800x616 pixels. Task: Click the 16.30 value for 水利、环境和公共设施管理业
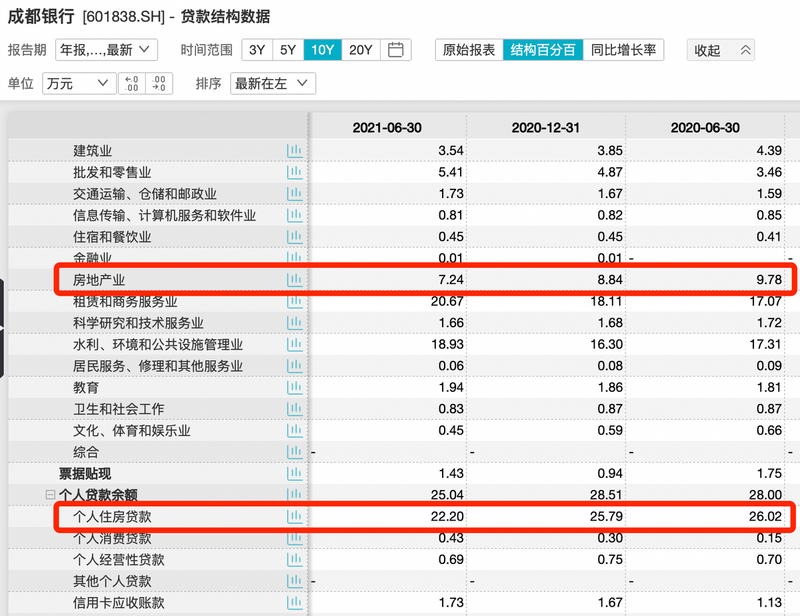[x=606, y=344]
